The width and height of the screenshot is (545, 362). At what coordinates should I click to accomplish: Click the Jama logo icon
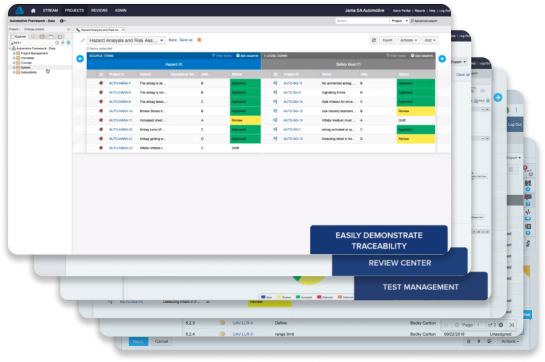[19, 10]
